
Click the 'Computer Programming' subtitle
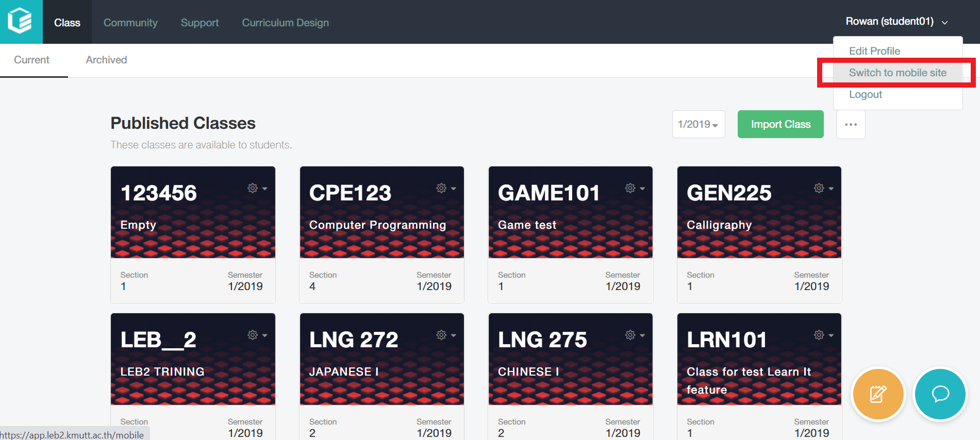(377, 225)
